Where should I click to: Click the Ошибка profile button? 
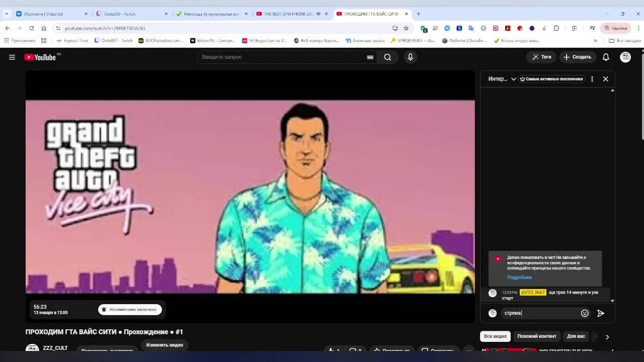point(616,28)
